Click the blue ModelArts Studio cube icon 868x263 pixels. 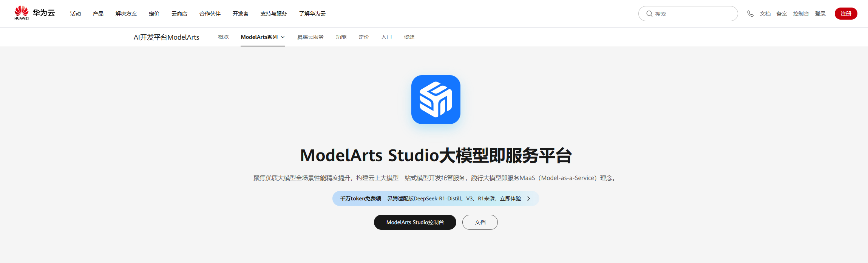pos(436,100)
